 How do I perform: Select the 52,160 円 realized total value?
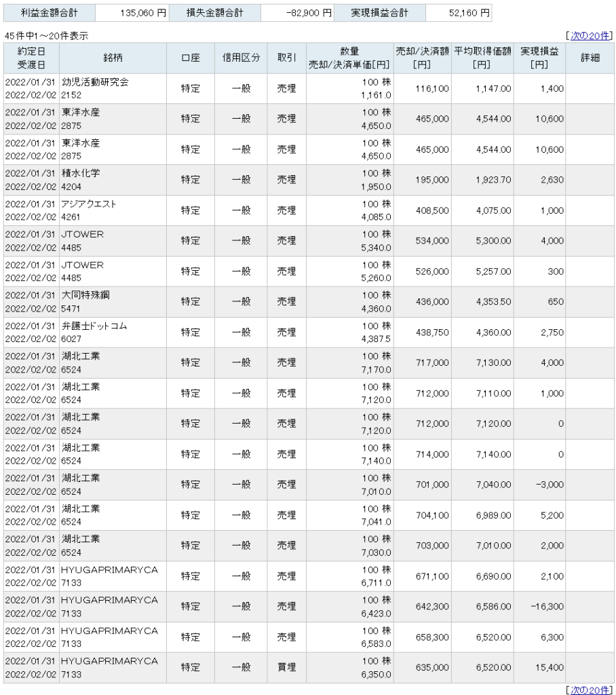coord(469,14)
